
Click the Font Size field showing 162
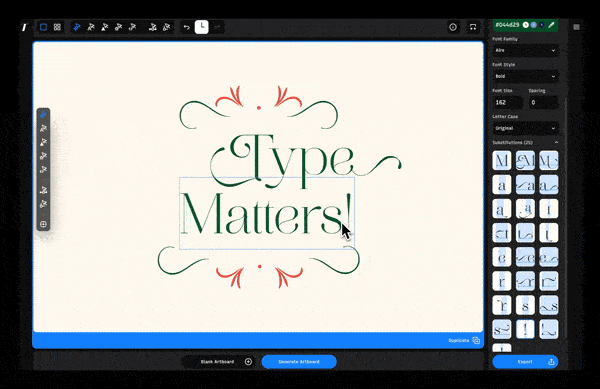(x=507, y=103)
